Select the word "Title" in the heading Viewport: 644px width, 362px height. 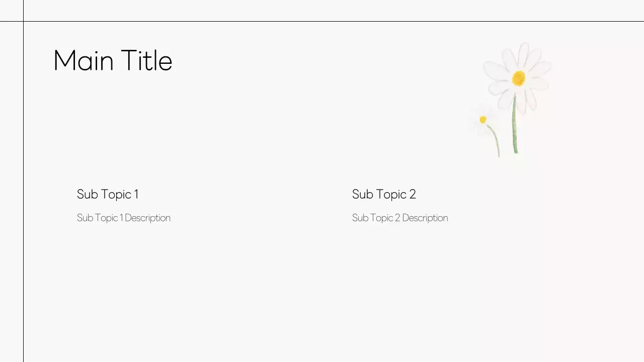[x=146, y=61]
